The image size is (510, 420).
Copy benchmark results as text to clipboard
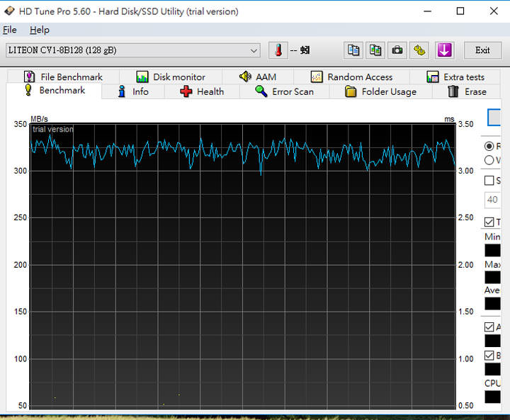coord(353,50)
